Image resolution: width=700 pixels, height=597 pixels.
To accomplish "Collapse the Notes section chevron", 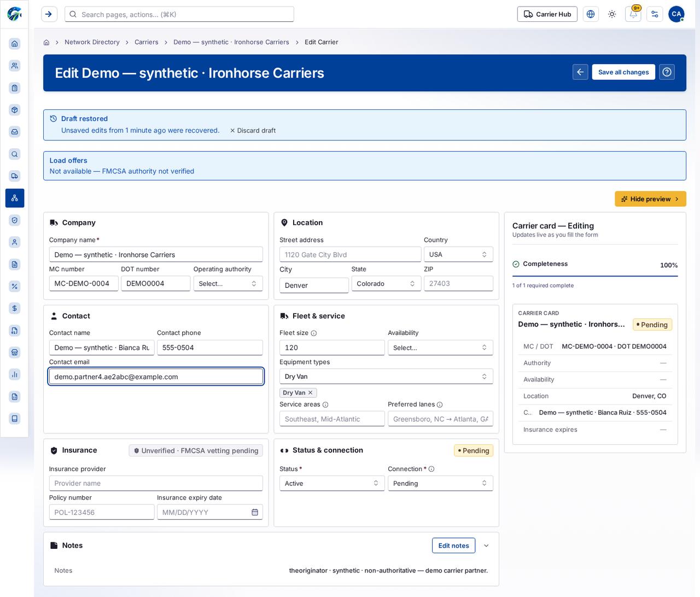I will click(x=486, y=546).
